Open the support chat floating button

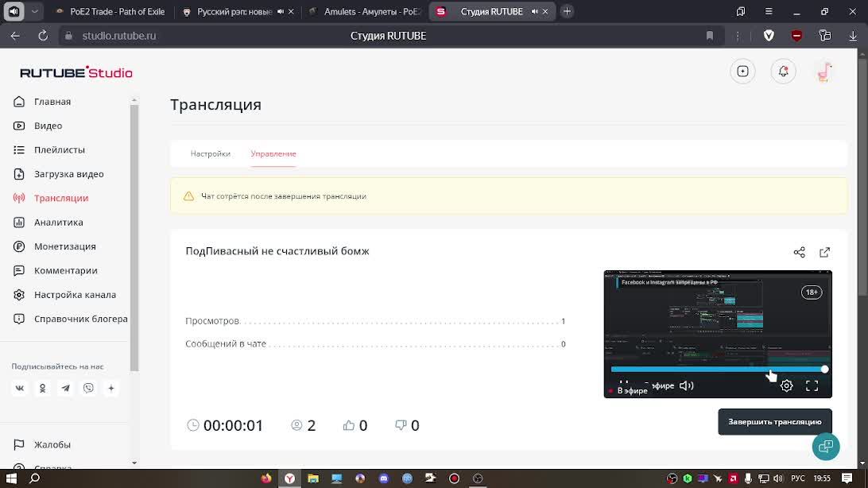pyautogui.click(x=826, y=447)
